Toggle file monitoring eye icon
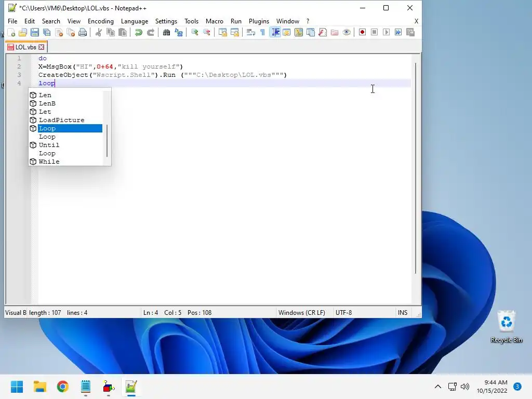 coord(347,33)
